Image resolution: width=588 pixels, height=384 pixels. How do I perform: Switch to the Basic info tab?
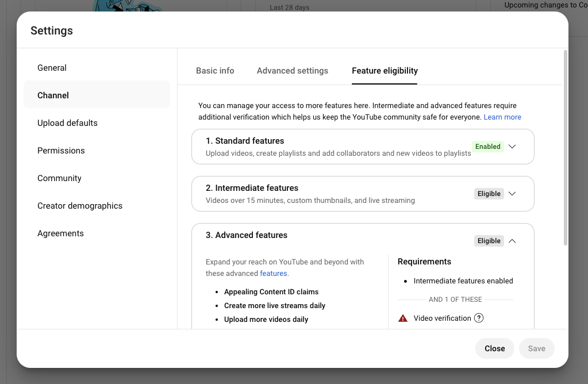215,71
